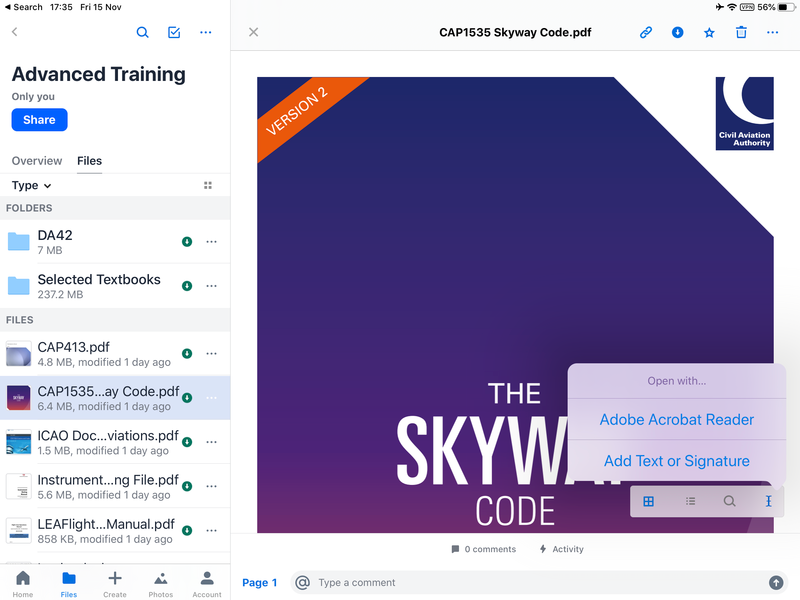Show PDF thumbnails grid view
Image resolution: width=800 pixels, height=600 pixels.
click(648, 502)
